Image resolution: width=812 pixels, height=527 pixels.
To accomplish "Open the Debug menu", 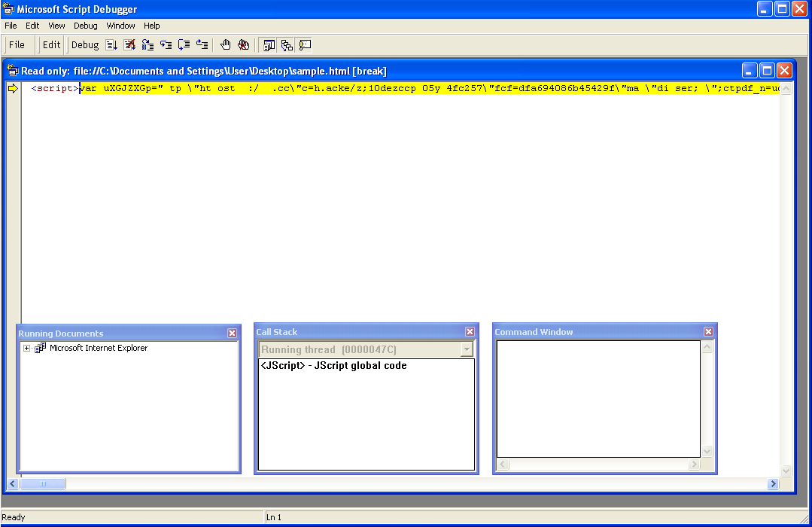I will click(x=86, y=26).
